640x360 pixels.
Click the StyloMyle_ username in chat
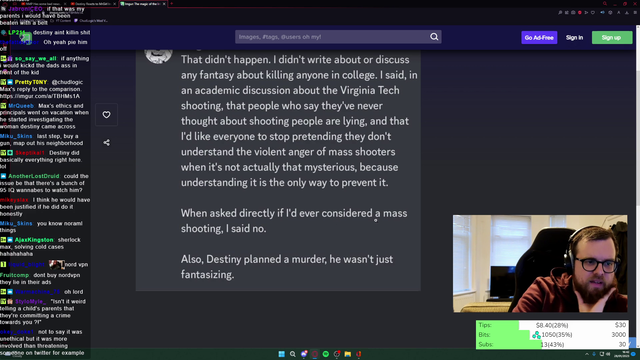coord(30,301)
